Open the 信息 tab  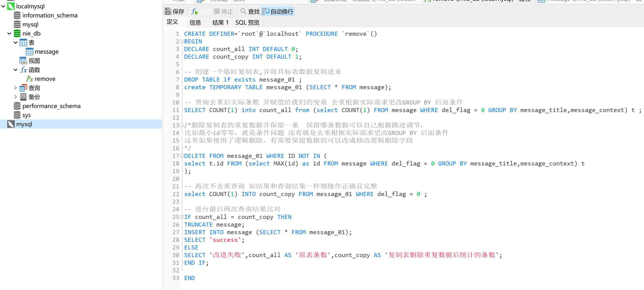click(195, 22)
